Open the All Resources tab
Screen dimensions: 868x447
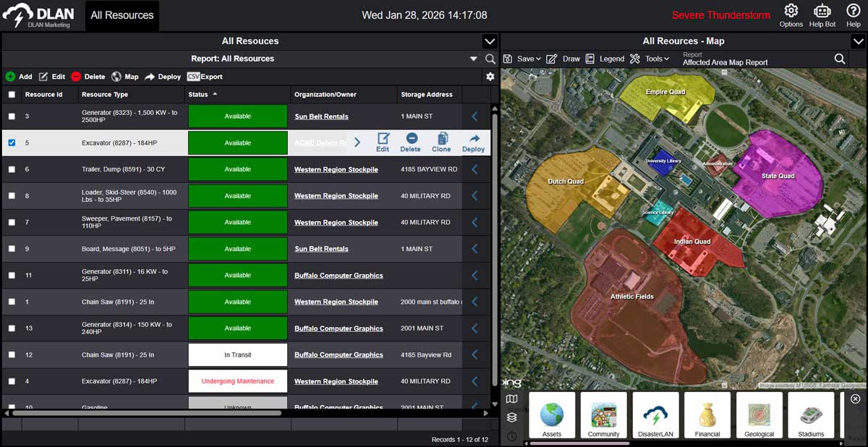tap(122, 15)
